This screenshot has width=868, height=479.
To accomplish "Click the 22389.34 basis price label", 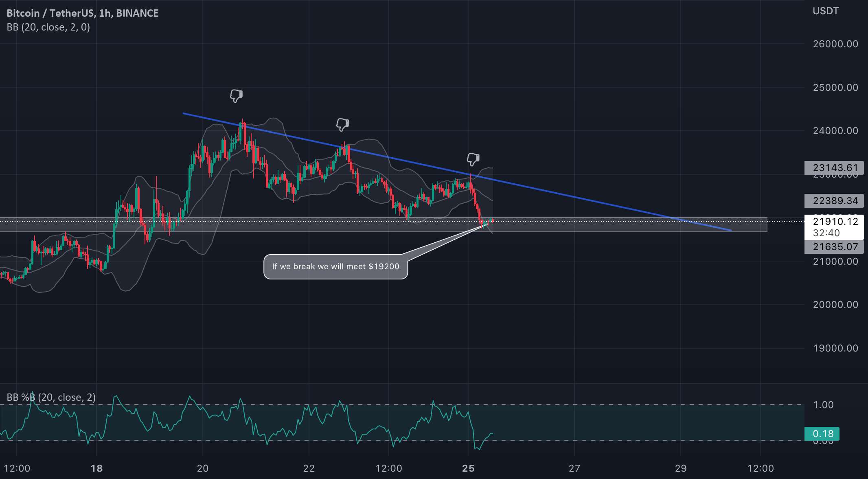I will (834, 201).
